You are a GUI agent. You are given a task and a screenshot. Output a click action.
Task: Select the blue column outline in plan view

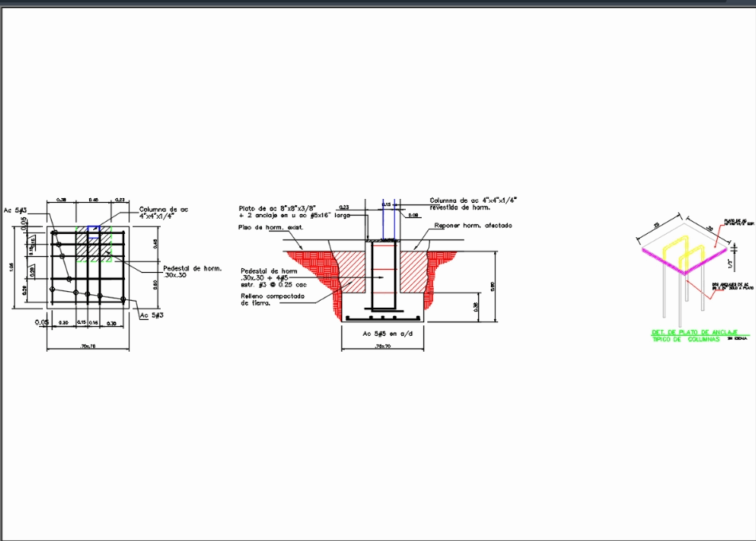click(94, 228)
